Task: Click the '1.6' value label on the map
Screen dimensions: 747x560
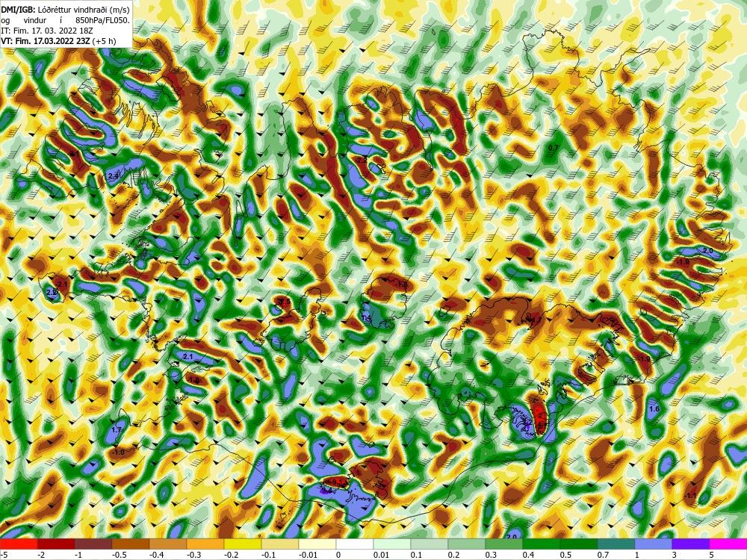Action: pos(654,409)
